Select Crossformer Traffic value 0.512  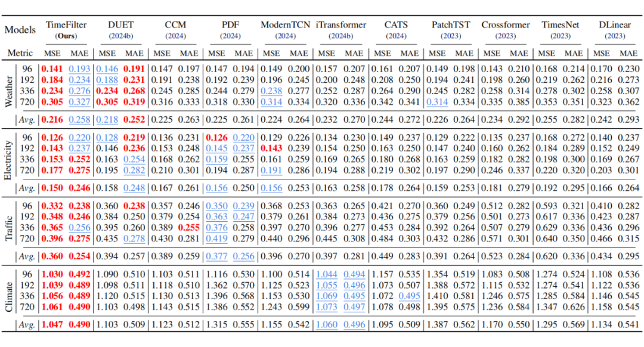[x=491, y=206]
